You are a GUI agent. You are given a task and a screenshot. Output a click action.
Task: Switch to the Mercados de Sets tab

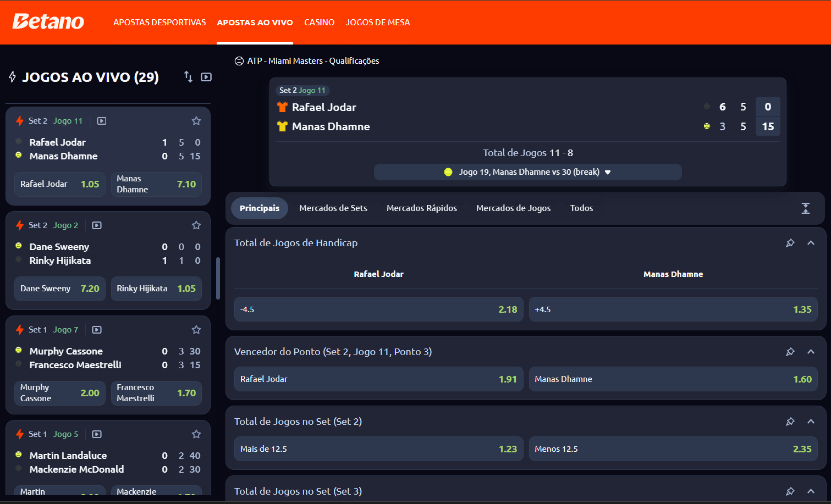(333, 208)
